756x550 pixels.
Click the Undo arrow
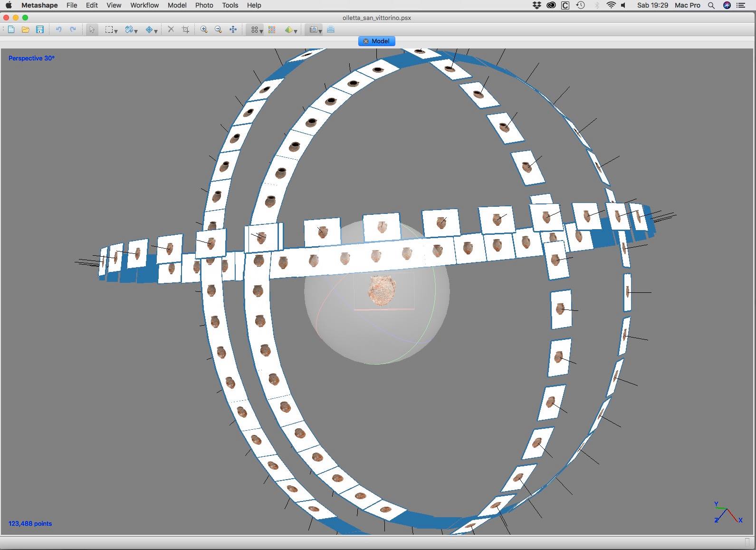pyautogui.click(x=58, y=29)
